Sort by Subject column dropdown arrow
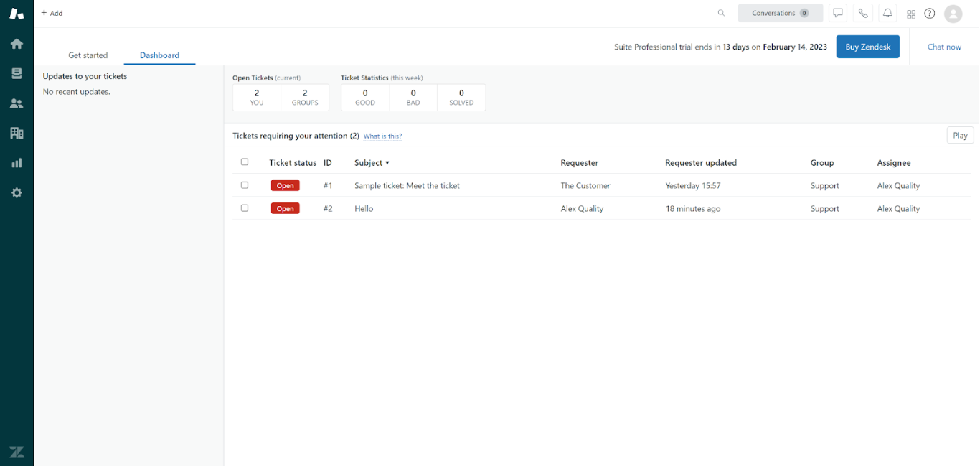Image resolution: width=980 pixels, height=466 pixels. [x=387, y=163]
